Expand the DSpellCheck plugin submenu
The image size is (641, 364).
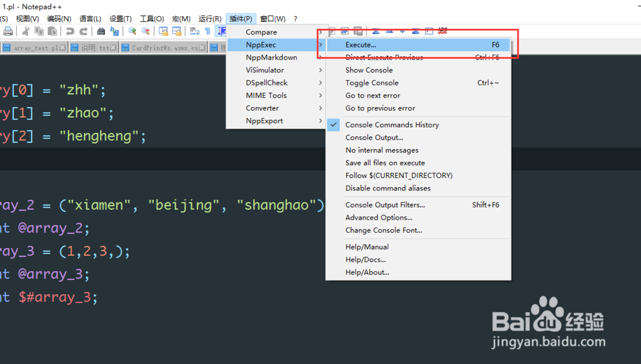(276, 83)
